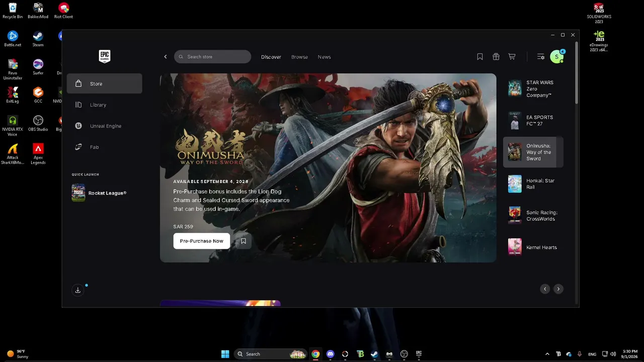Viewport: 644px width, 362px height.
Task: Select Store in the sidebar
Action: (x=105, y=83)
